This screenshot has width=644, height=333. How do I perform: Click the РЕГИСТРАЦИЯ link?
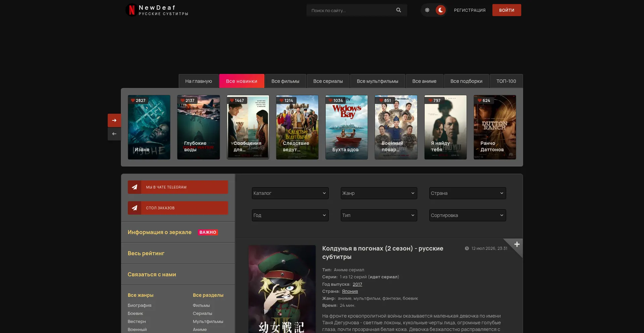pos(470,10)
